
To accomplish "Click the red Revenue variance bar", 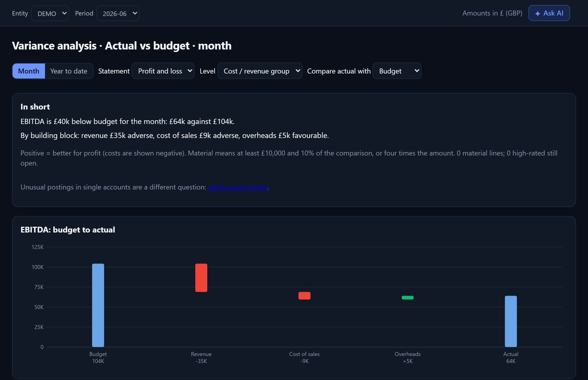I will (x=201, y=278).
